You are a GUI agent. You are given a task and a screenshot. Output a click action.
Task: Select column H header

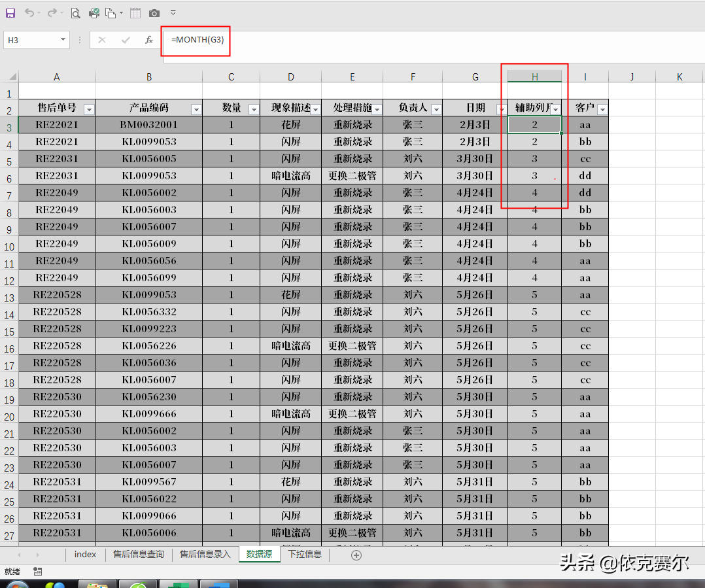(x=534, y=77)
